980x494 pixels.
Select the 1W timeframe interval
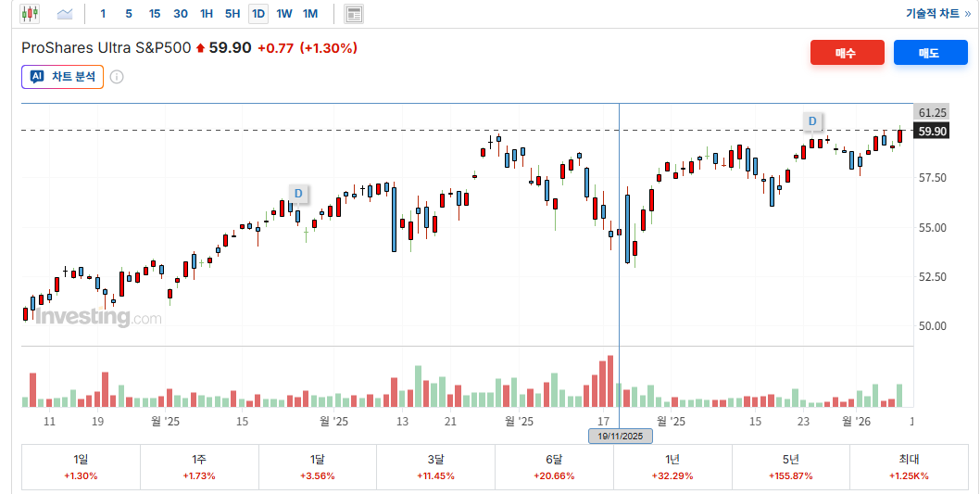(284, 14)
